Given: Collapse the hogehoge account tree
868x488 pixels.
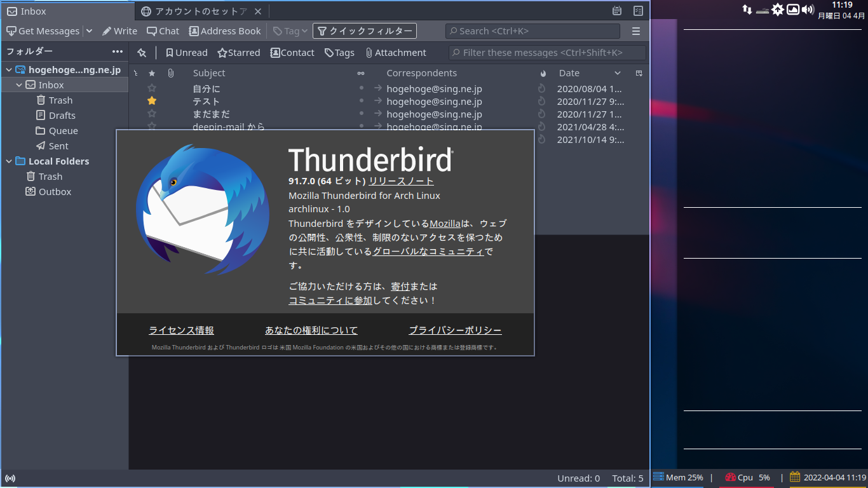Looking at the screenshot, I should click(9, 70).
